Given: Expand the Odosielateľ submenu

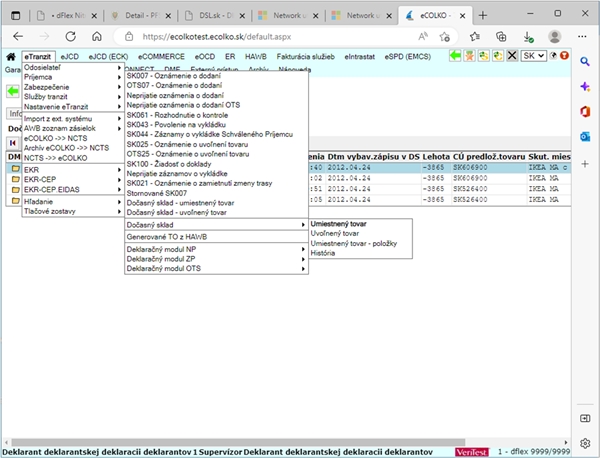Looking at the screenshot, I should [73, 67].
